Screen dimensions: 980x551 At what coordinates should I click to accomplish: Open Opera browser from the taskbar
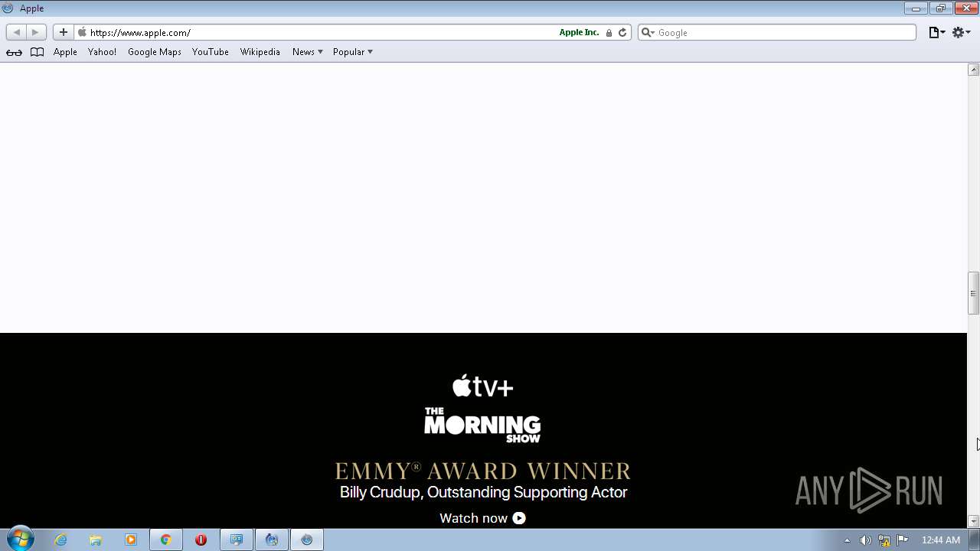[x=201, y=540]
